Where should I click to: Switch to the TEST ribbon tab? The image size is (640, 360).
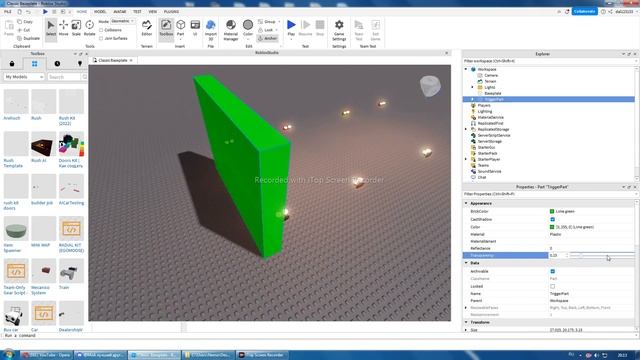(137, 12)
